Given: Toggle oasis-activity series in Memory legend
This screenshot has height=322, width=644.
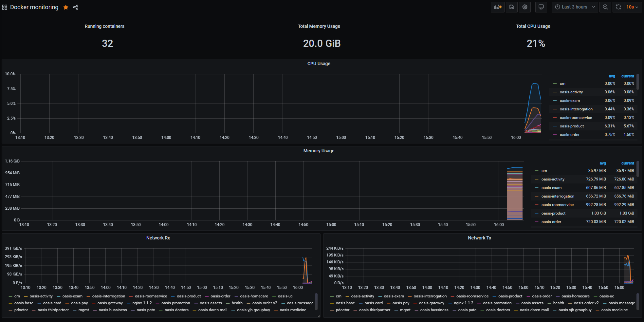Looking at the screenshot, I should click(553, 179).
